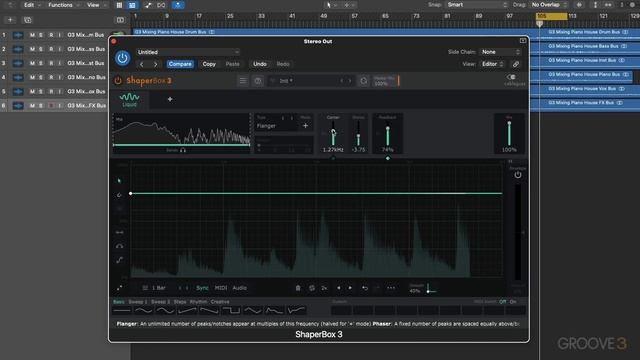Select the pointer tool in LFO editor
The height and width of the screenshot is (360, 640).
click(x=119, y=180)
